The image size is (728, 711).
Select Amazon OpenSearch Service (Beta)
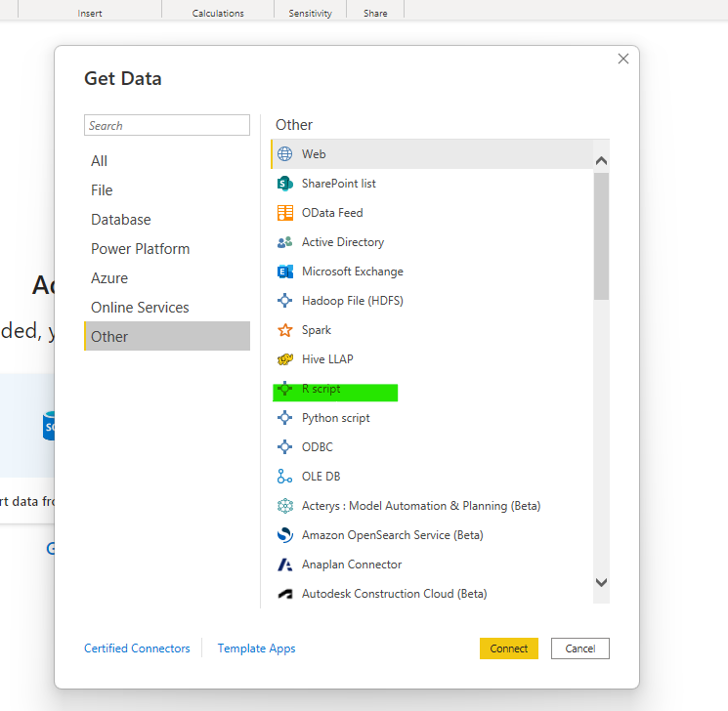[432, 534]
